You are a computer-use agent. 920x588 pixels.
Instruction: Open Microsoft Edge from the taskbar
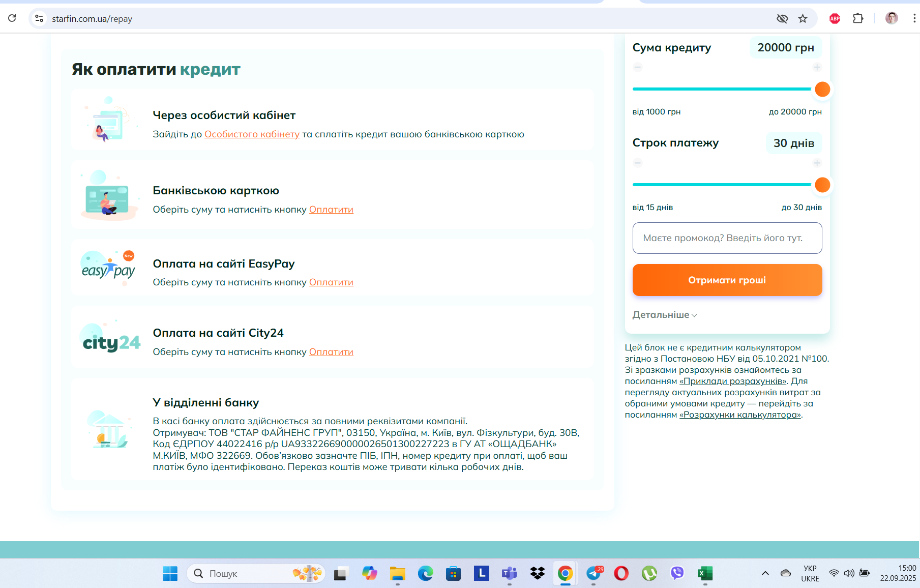point(426,574)
